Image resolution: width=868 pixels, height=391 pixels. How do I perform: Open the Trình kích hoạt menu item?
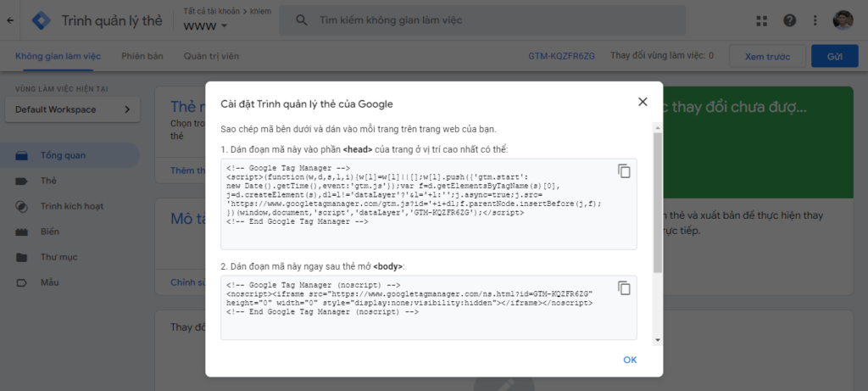[x=70, y=207]
